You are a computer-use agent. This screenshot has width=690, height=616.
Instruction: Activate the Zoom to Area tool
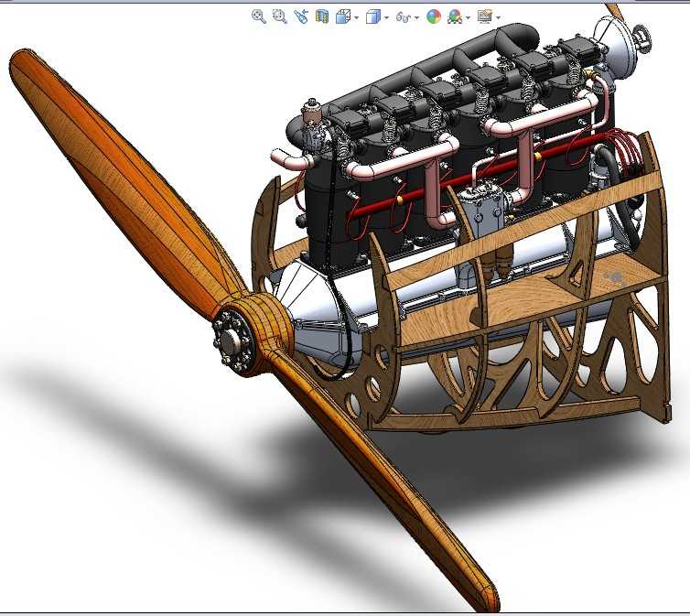coord(280,16)
